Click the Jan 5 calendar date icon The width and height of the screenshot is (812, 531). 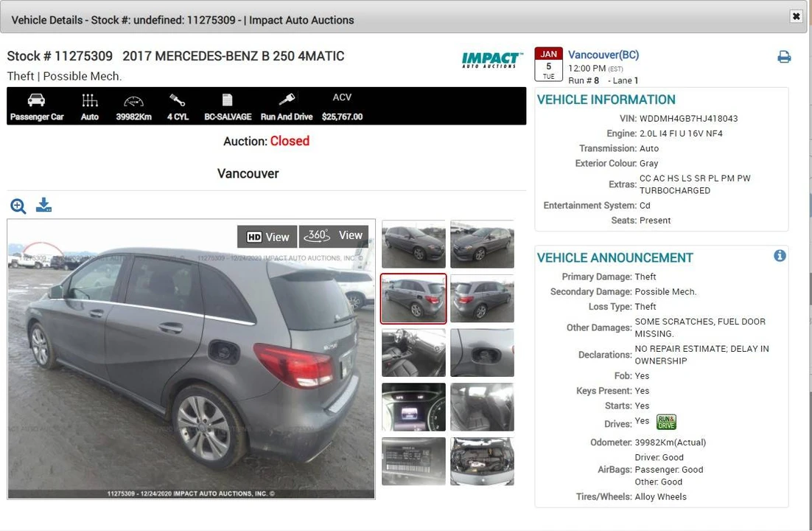click(x=548, y=65)
